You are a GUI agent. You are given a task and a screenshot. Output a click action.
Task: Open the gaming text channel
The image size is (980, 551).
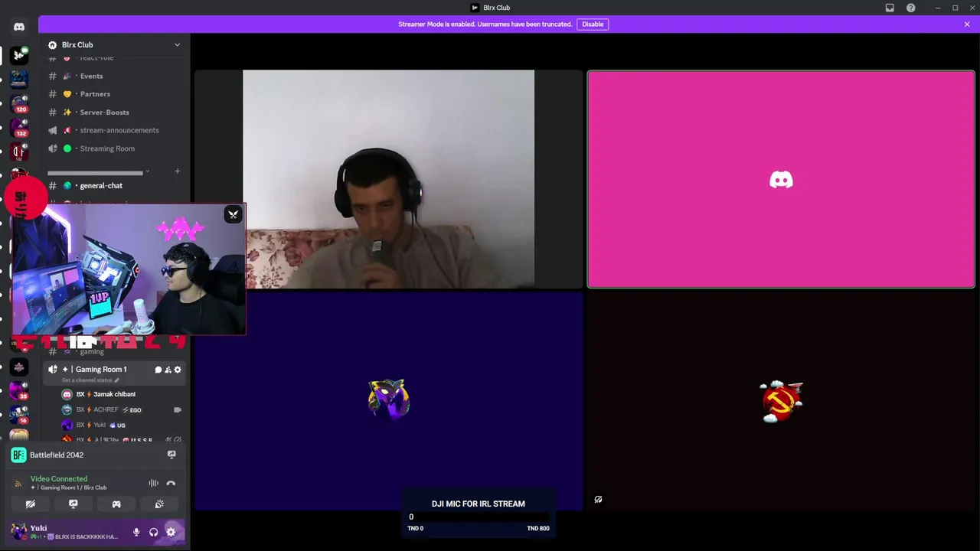click(x=113, y=351)
